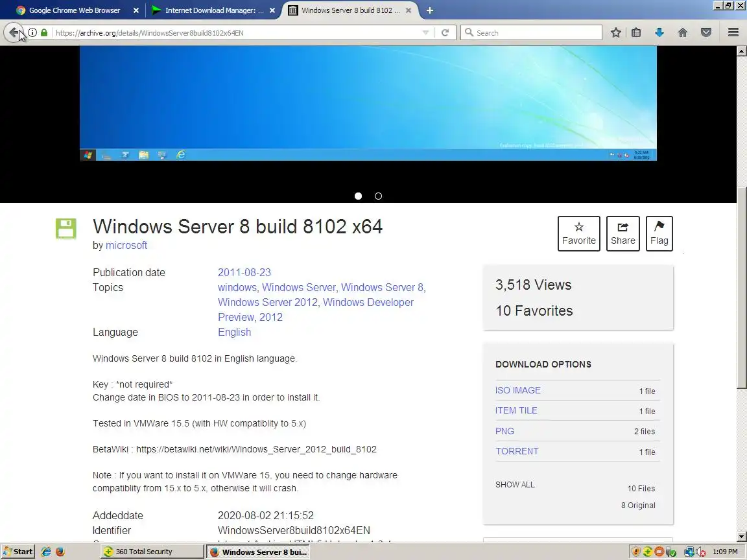The image size is (747, 560).
Task: Switch to Internet Download Manager tab
Action: click(215, 10)
